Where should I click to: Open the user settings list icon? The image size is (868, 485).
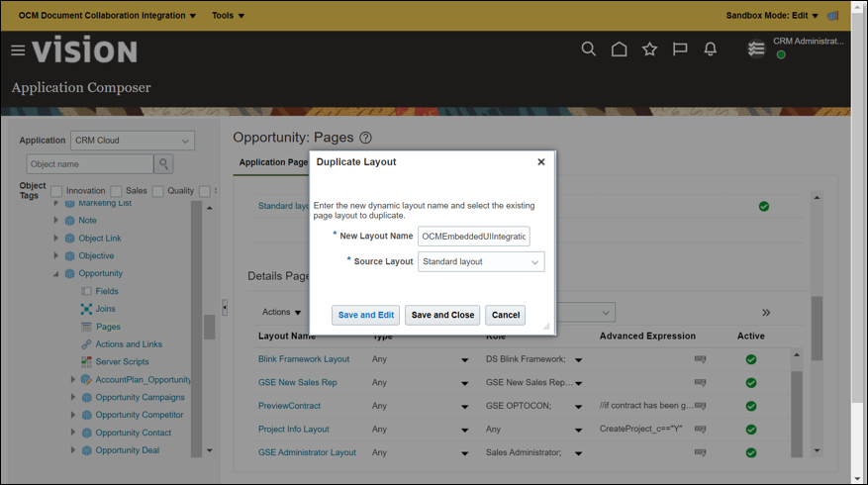pyautogui.click(x=755, y=49)
